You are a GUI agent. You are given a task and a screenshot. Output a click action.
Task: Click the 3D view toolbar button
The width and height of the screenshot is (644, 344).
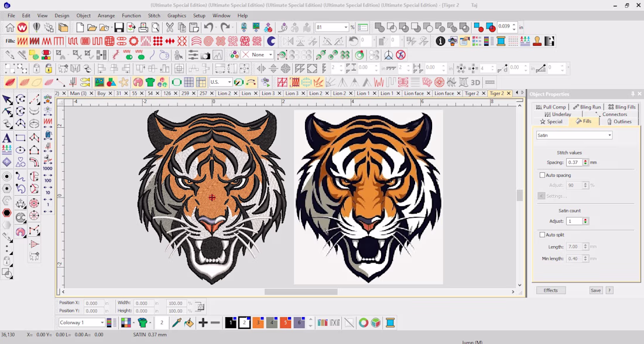[475, 82]
